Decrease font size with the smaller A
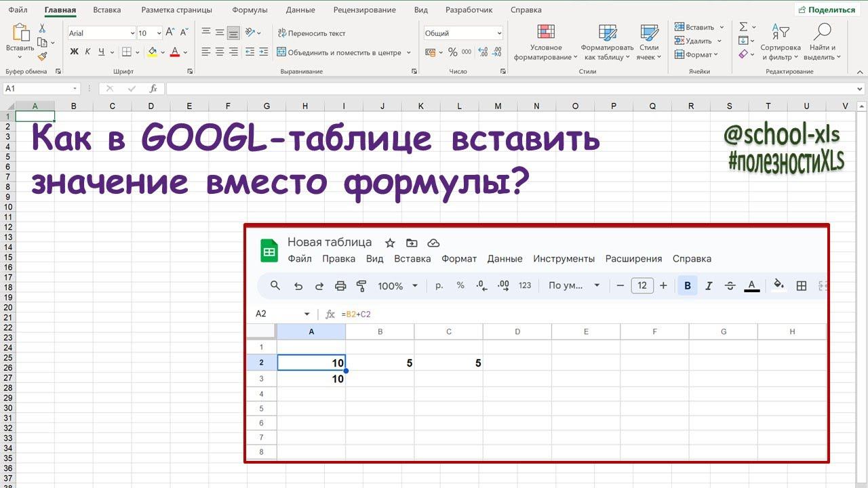The image size is (868, 488). coord(184,33)
